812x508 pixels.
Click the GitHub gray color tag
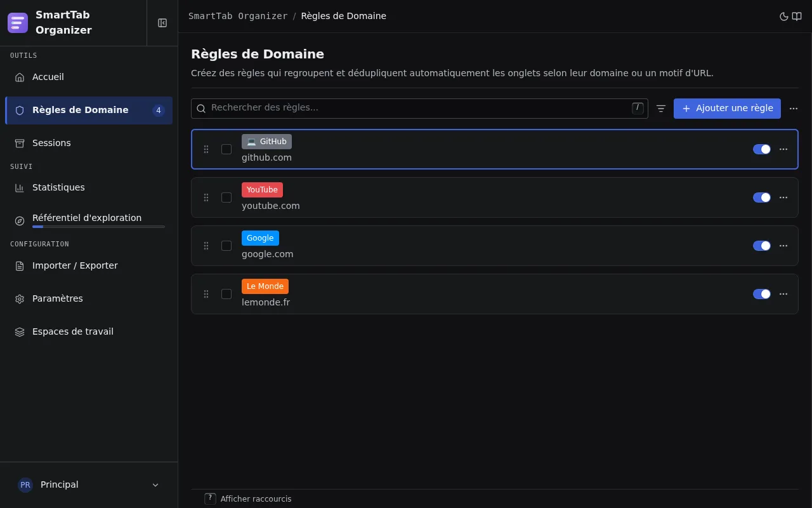pyautogui.click(x=266, y=142)
